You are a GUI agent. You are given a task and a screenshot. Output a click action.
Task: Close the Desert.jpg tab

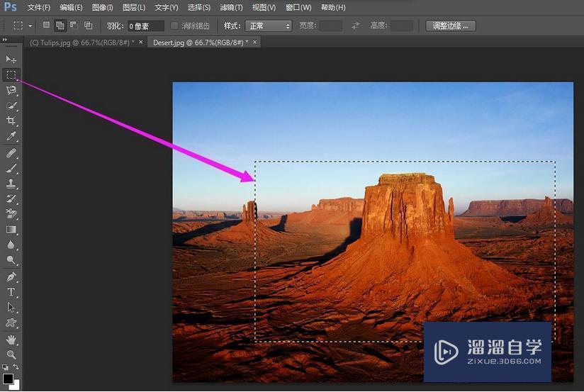click(x=254, y=42)
